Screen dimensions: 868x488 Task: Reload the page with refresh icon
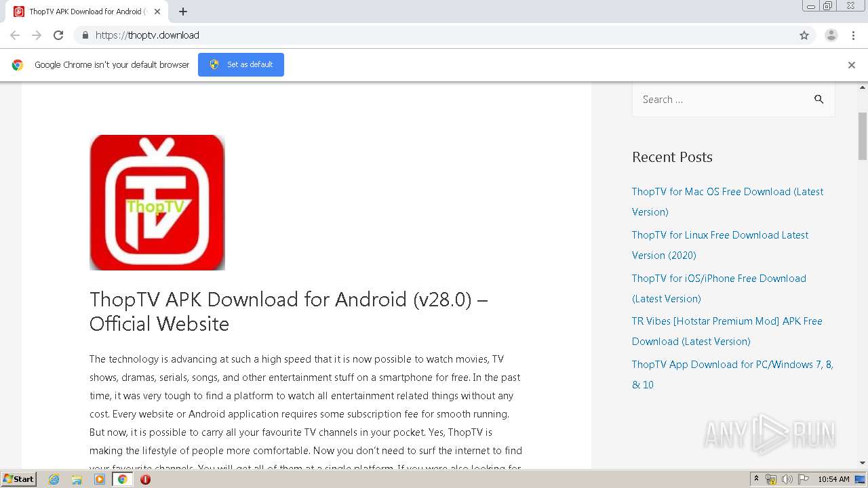[x=58, y=35]
